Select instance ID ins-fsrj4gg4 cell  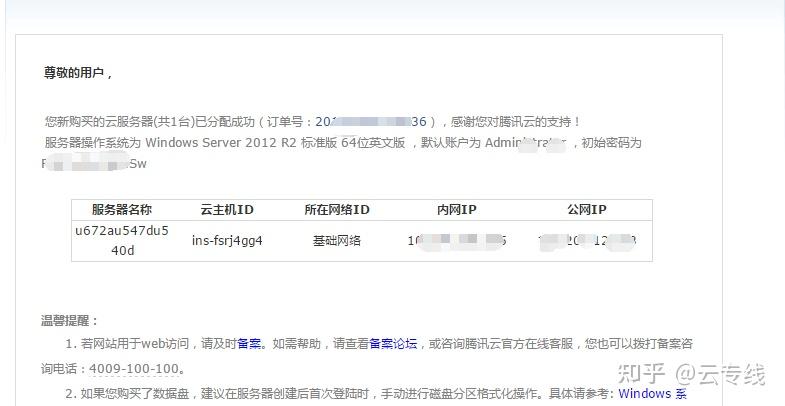click(227, 241)
